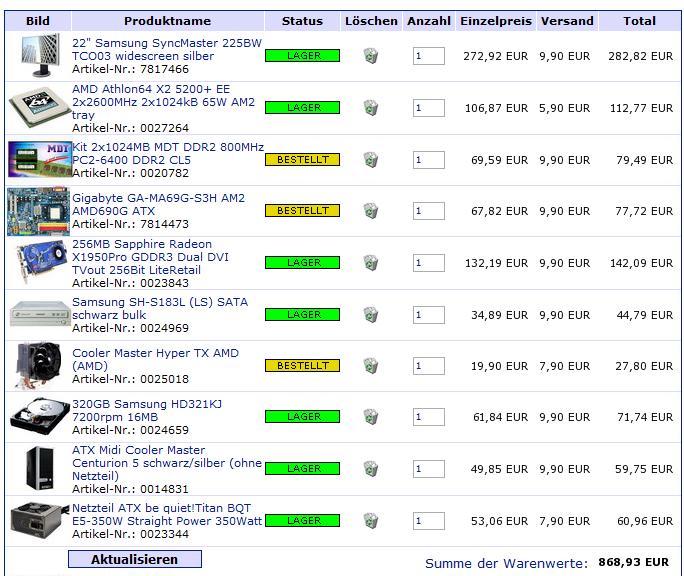The width and height of the screenshot is (684, 576).
Task: Click trash icon for Samsung SH-S183L drive
Action: (371, 315)
